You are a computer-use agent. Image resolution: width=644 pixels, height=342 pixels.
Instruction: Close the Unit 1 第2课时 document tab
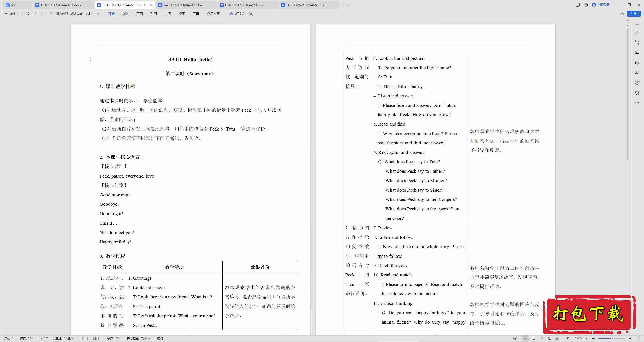click(x=151, y=5)
